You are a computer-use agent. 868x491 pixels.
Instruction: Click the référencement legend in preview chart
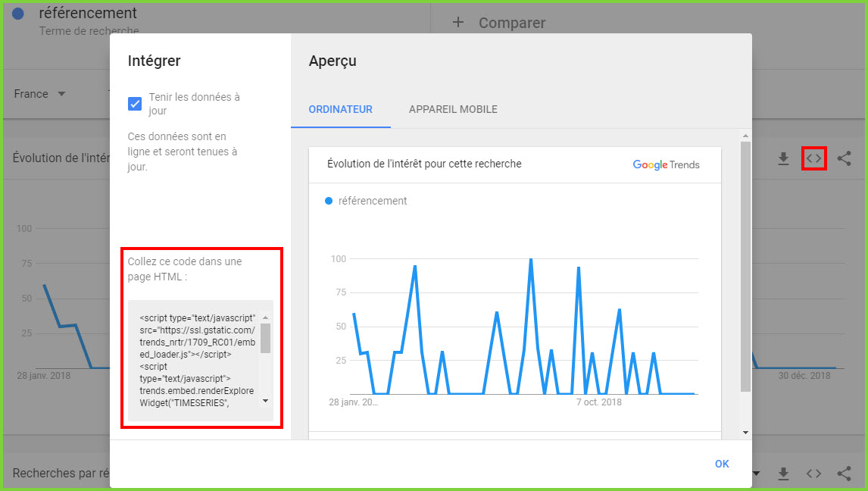coord(366,201)
